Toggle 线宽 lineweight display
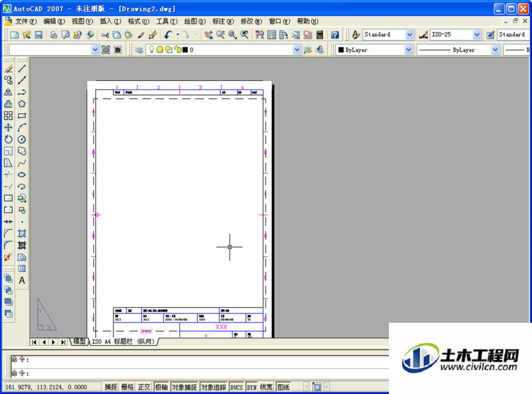Screen dimensions: 532x394 pyautogui.click(x=267, y=387)
